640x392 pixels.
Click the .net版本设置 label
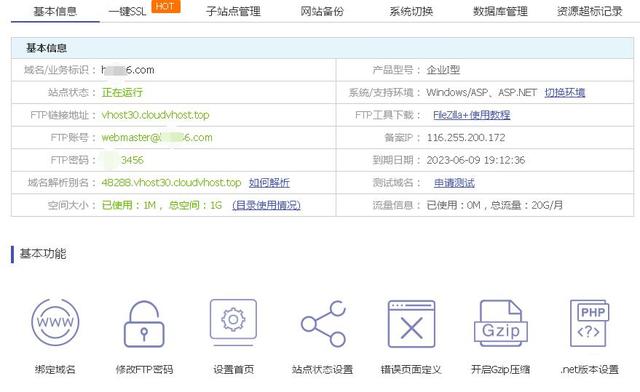(x=589, y=370)
